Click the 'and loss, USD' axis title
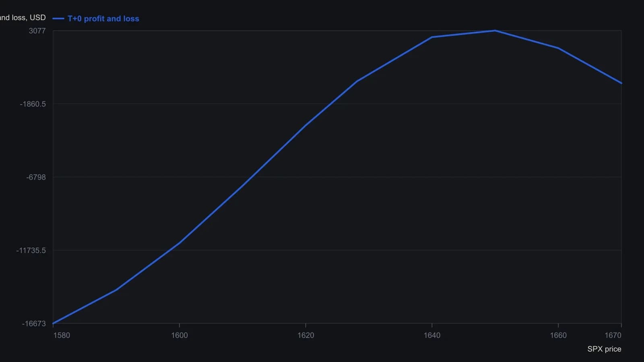This screenshot has width=644, height=362. [x=23, y=17]
